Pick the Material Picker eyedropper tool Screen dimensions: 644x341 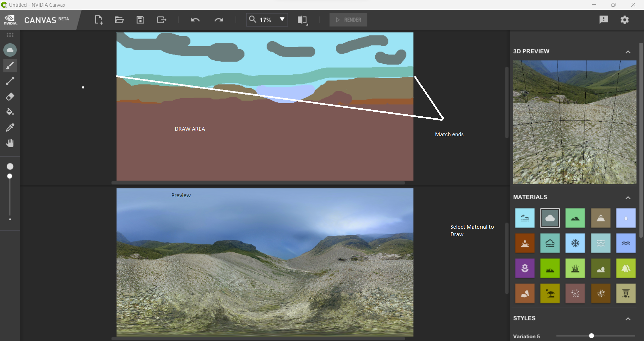pyautogui.click(x=10, y=128)
